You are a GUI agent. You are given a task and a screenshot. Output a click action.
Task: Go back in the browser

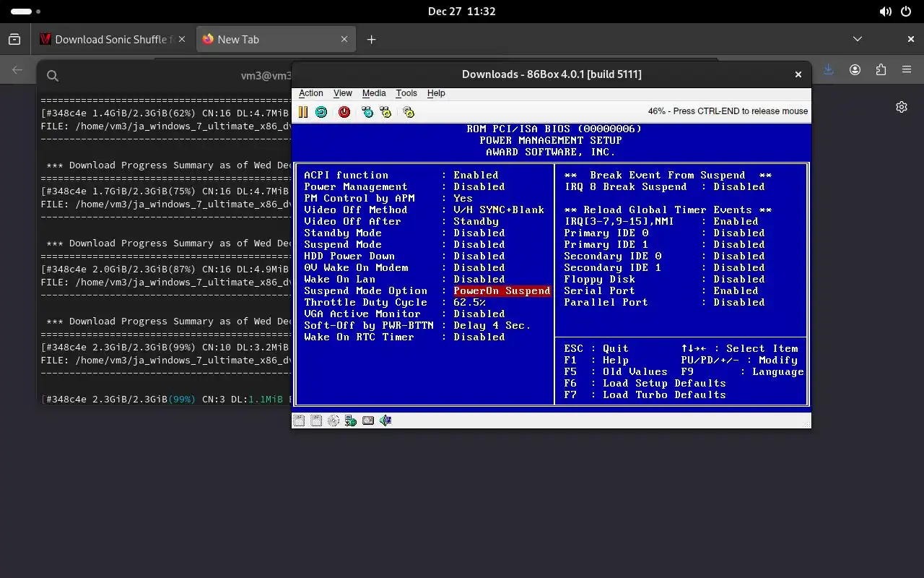(17, 70)
